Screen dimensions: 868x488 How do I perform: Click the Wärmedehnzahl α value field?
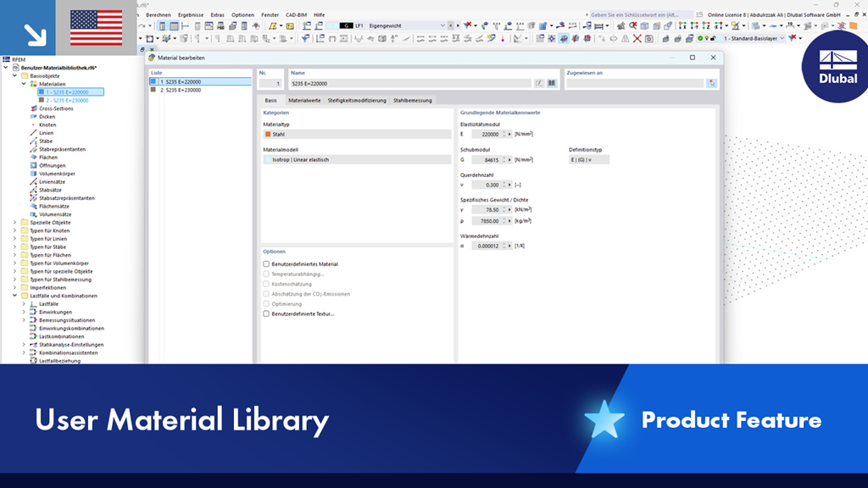pyautogui.click(x=486, y=246)
